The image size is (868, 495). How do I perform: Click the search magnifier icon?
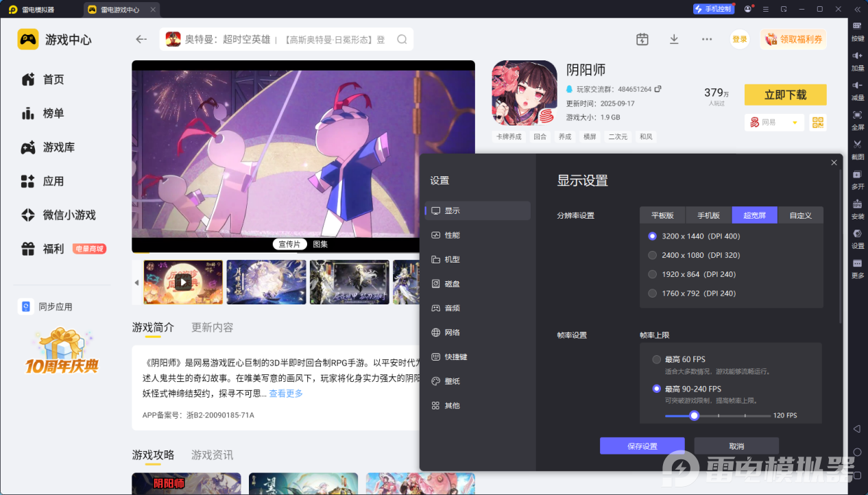pos(402,39)
